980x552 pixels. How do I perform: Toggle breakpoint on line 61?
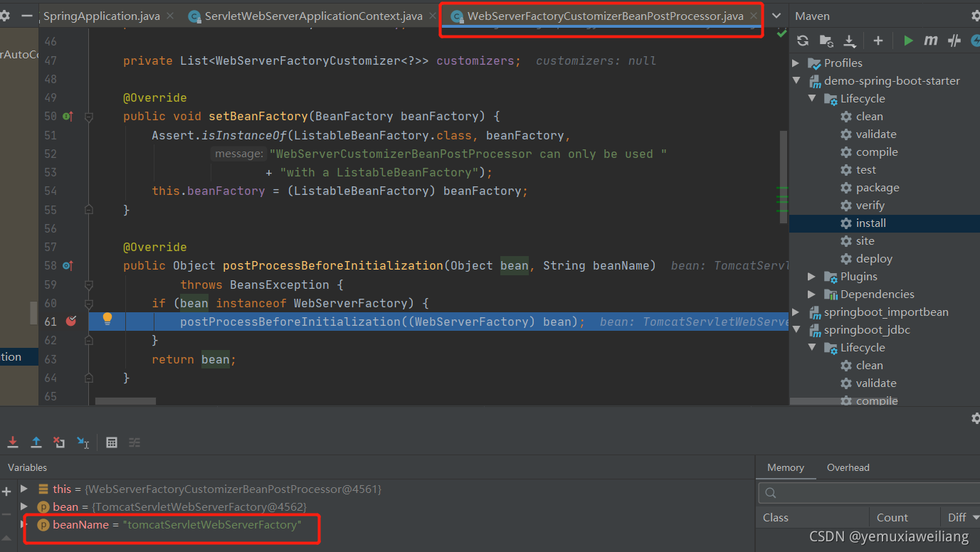click(x=71, y=322)
